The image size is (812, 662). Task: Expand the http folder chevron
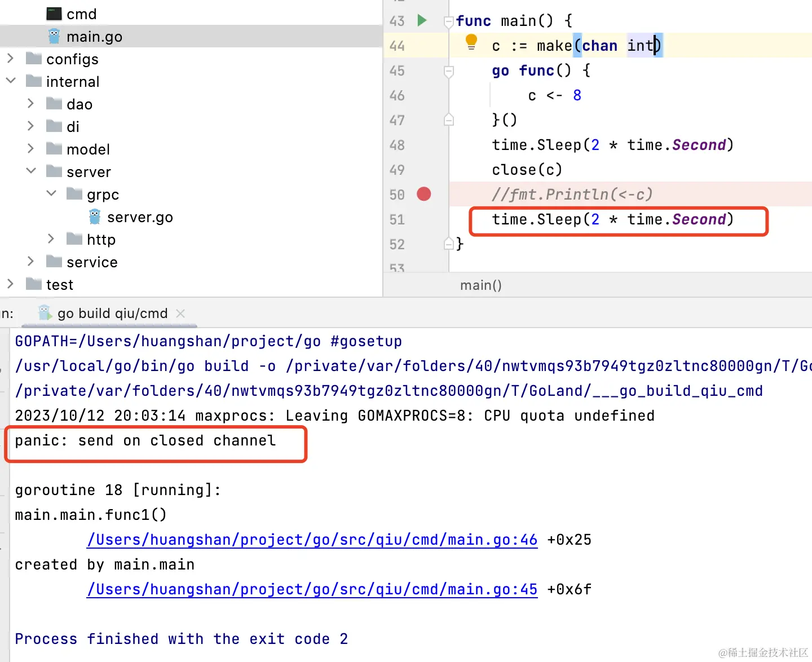tap(51, 239)
